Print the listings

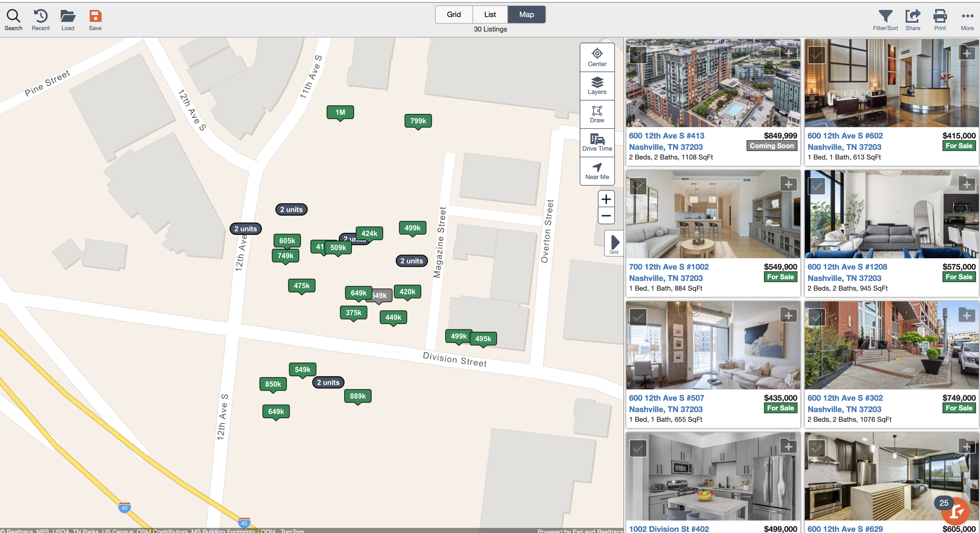(x=940, y=20)
